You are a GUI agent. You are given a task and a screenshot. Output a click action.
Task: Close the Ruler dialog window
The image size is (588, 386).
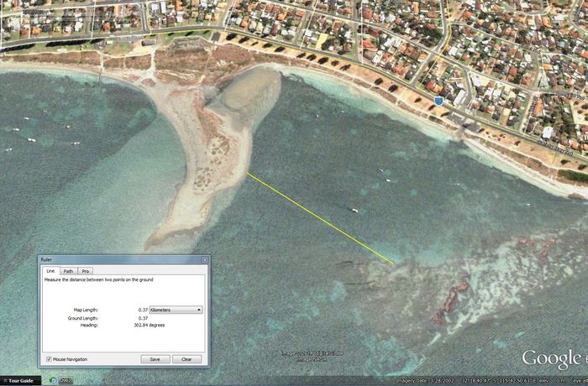tap(204, 260)
